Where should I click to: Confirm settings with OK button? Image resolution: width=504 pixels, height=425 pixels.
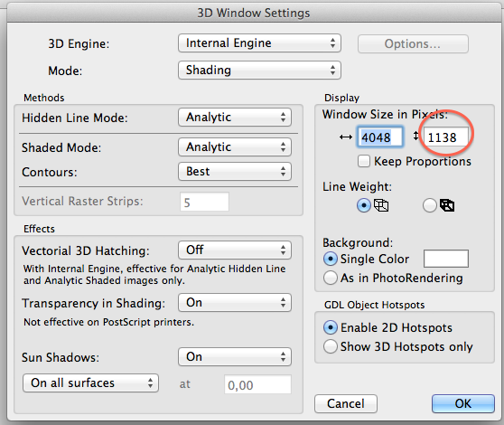tap(463, 403)
